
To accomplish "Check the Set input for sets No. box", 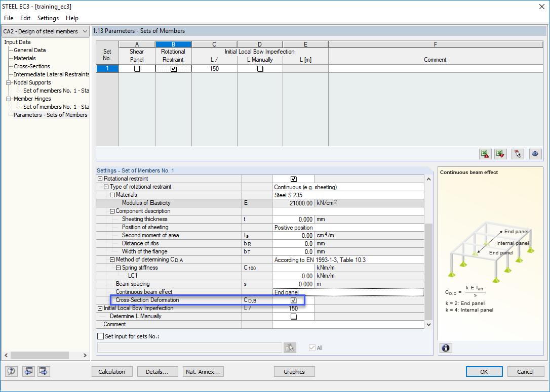I will tap(100, 336).
